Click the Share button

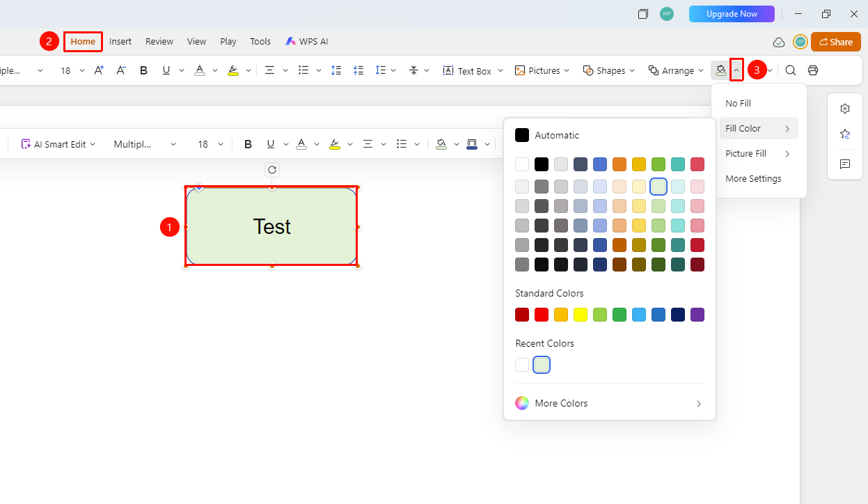pos(835,42)
